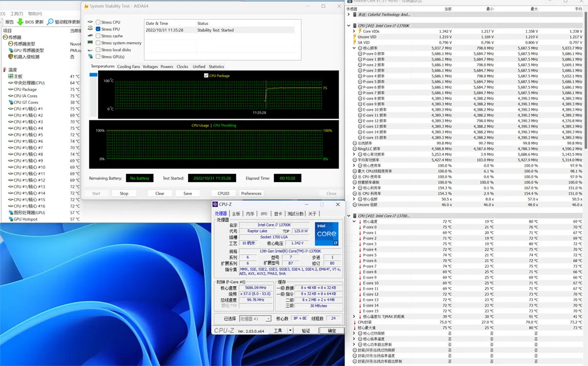This screenshot has width=588, height=366.
Task: Expand the 核心频率 row in HWiNFO
Action: (x=354, y=48)
